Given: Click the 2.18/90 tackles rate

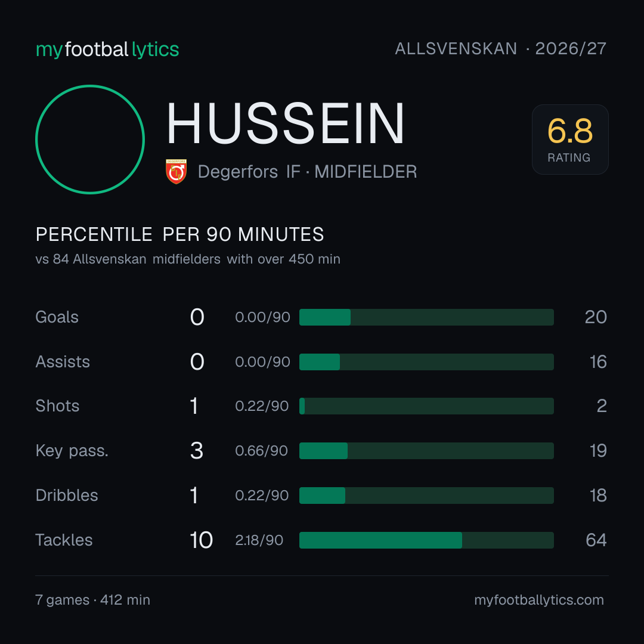Looking at the screenshot, I should (x=259, y=540).
